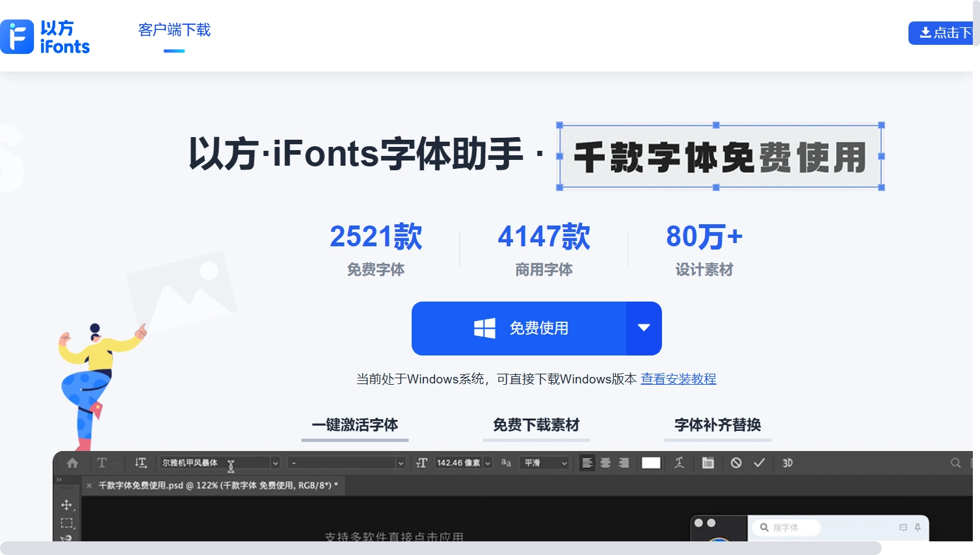Open the font family dropdown 尔雅机甲风暴体
This screenshot has height=555, width=980.
[220, 463]
